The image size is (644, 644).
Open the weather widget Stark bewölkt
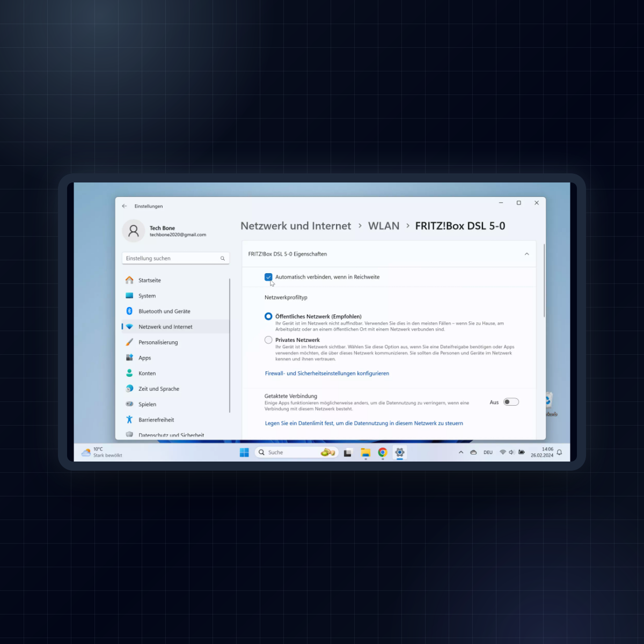click(x=102, y=452)
